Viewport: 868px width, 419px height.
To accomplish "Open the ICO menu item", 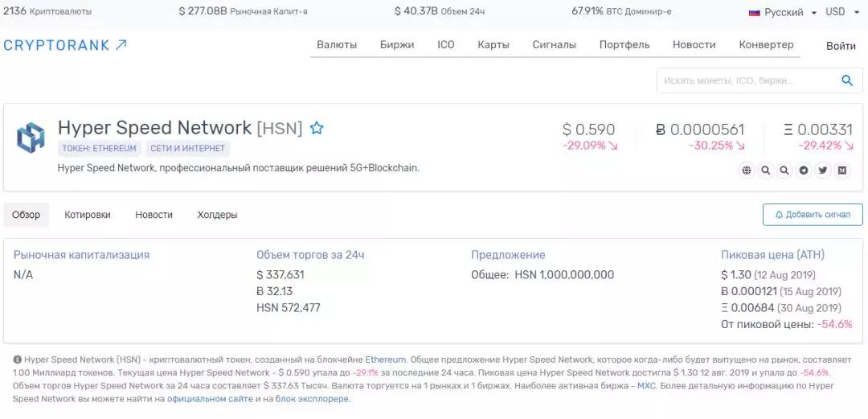I will tap(445, 45).
